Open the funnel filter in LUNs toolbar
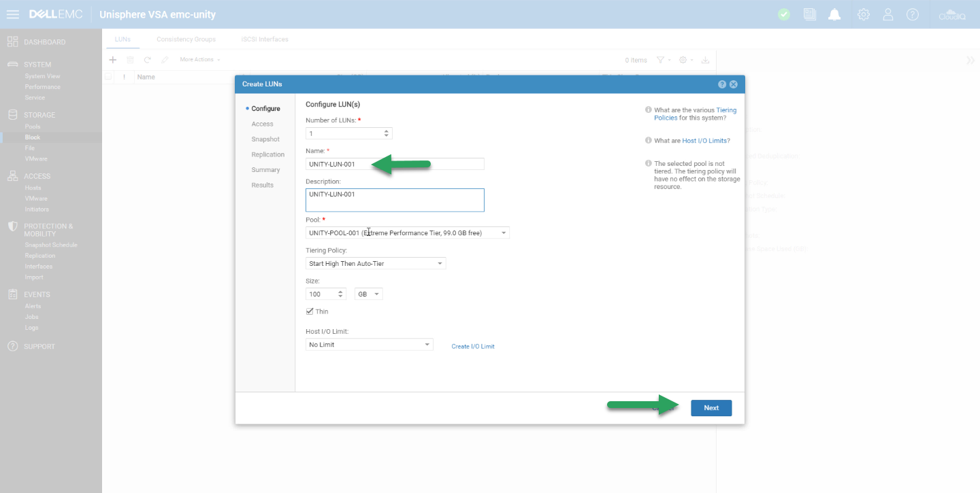 pos(662,60)
